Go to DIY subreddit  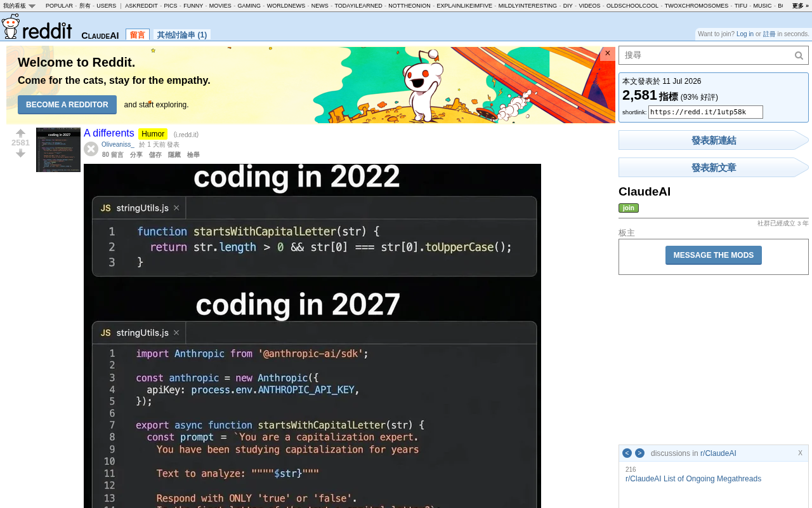point(568,6)
